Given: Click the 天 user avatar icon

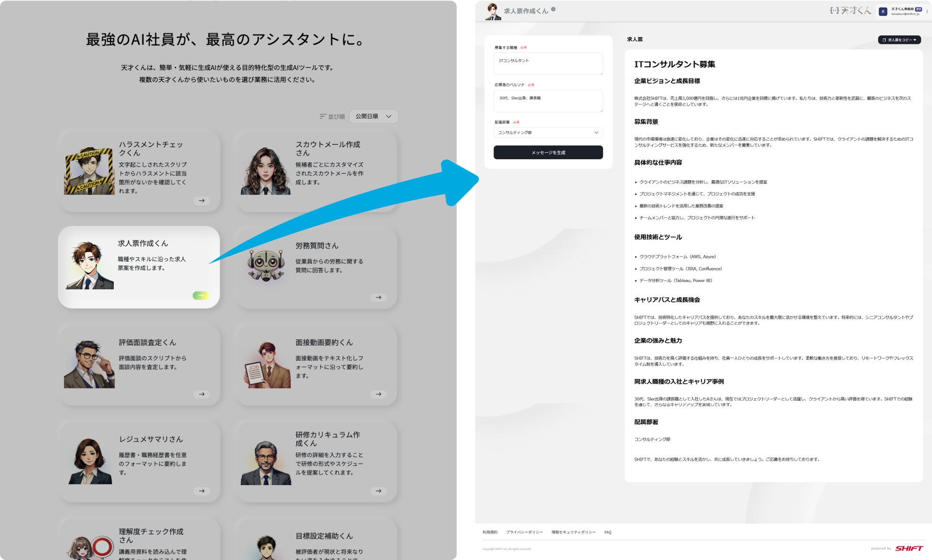Looking at the screenshot, I should 883,11.
